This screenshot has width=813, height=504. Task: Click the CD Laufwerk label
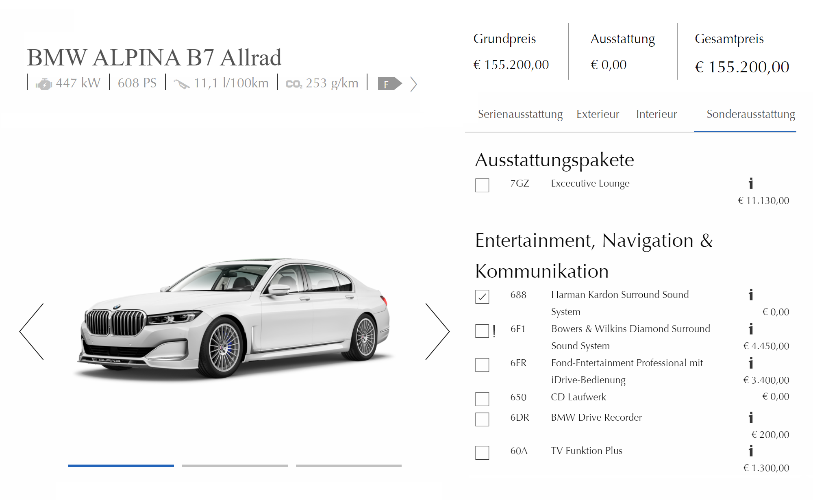click(578, 397)
